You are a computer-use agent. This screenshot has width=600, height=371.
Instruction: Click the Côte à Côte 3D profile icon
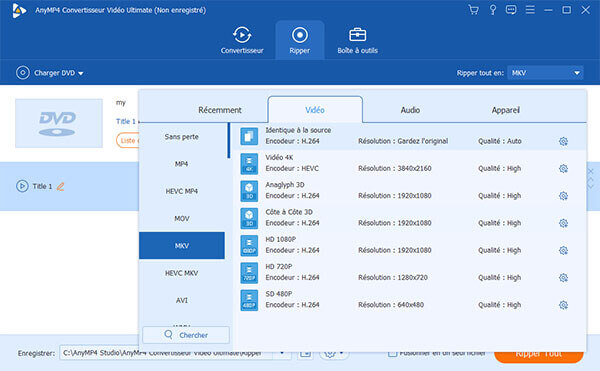(249, 218)
